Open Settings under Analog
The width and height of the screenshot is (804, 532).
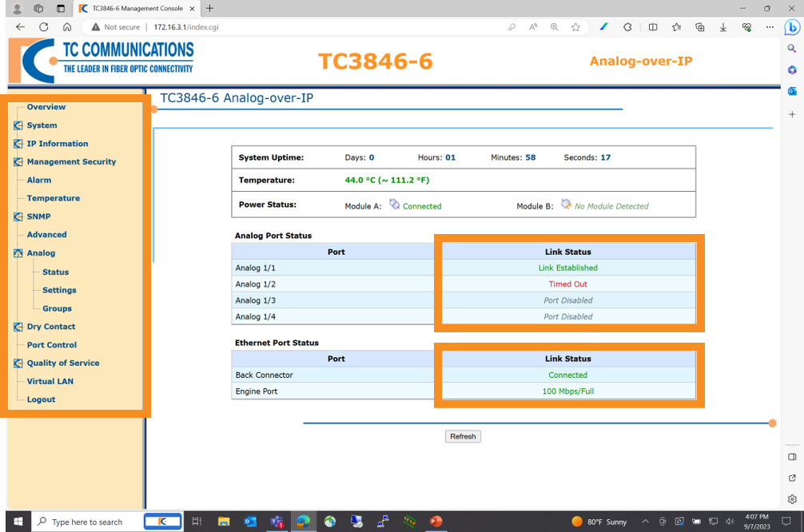click(59, 290)
